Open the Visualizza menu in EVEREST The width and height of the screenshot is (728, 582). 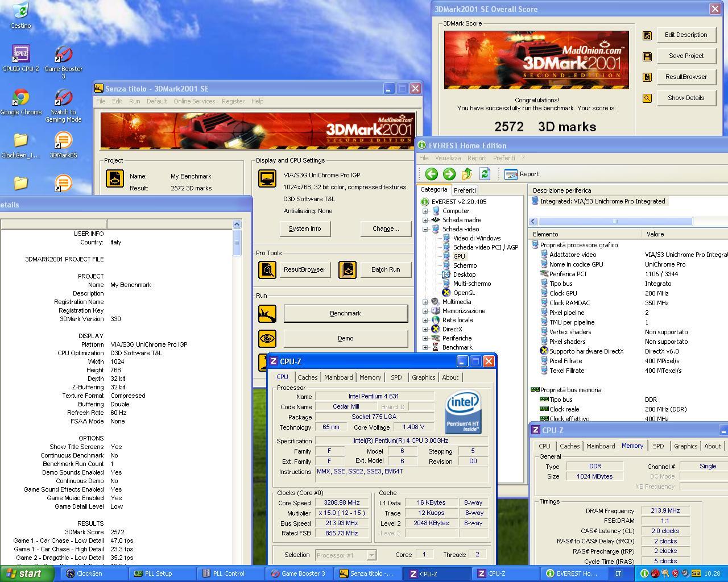(448, 158)
